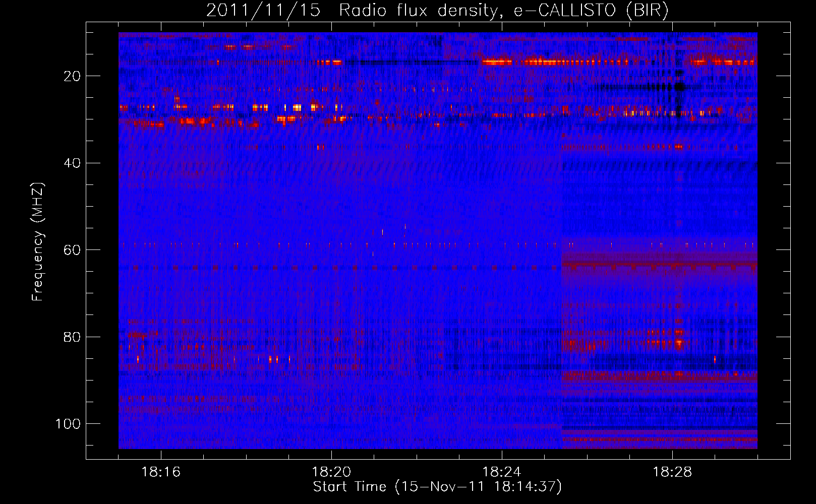The height and width of the screenshot is (504, 816).
Task: Click the 40 MHz frequency tick label
Action: click(x=72, y=163)
